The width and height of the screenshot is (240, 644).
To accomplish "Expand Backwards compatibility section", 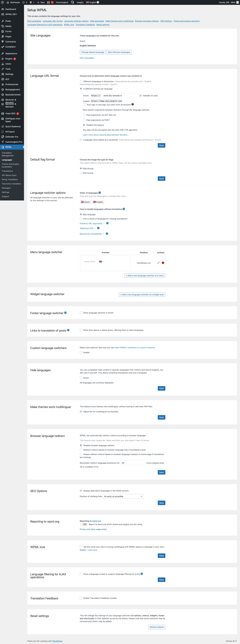I will pos(92,234).
